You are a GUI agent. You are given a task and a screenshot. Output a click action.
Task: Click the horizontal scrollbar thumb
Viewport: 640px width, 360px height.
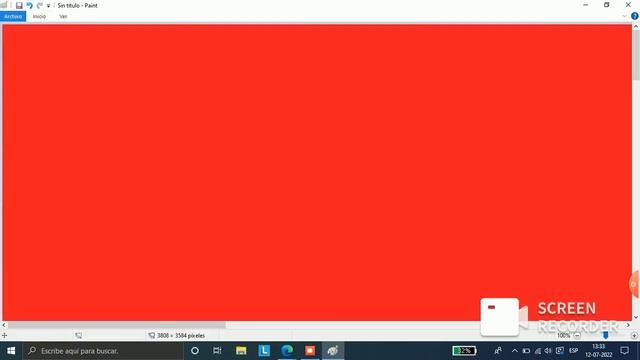117,325
